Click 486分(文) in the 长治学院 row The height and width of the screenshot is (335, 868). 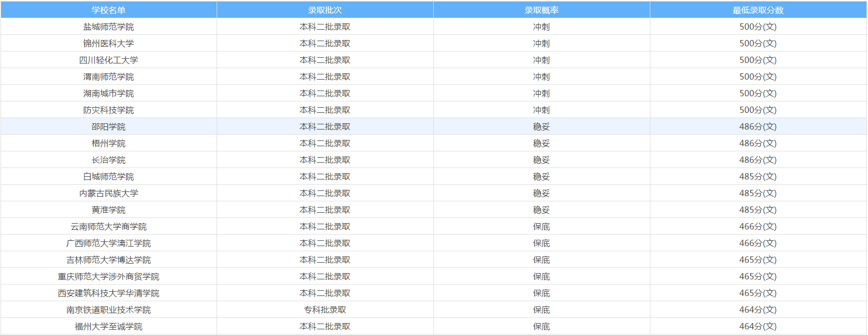point(758,160)
